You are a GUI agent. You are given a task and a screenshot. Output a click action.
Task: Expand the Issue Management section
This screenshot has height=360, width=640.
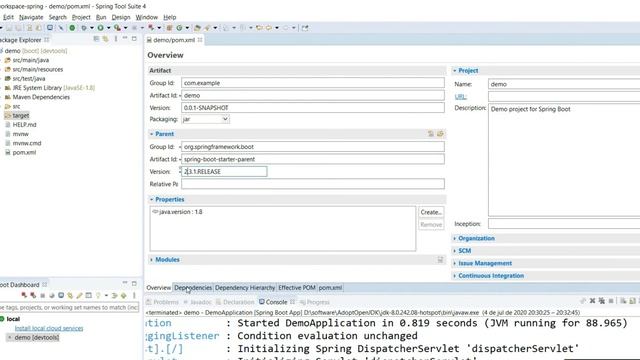(454, 263)
